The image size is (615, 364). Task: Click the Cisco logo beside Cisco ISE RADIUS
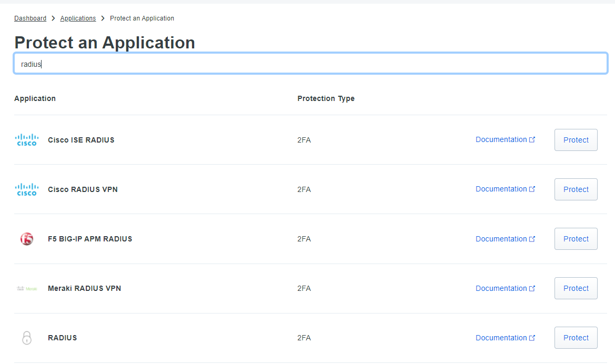27,140
